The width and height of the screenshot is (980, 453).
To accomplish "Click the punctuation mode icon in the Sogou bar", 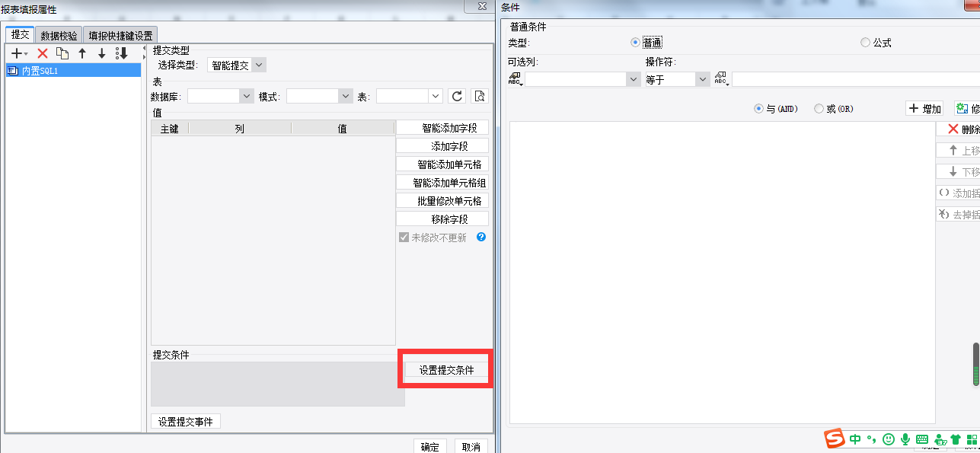I will click(872, 439).
